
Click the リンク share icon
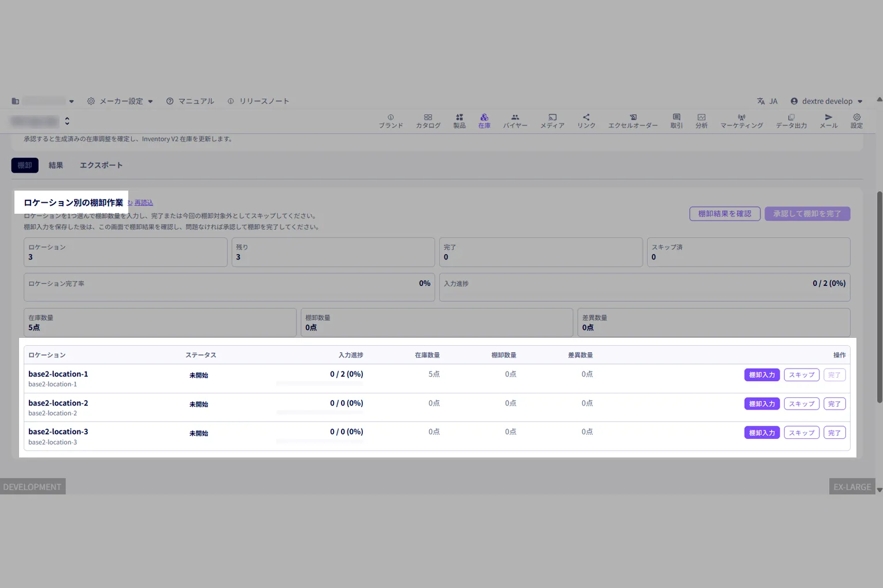pos(586,121)
